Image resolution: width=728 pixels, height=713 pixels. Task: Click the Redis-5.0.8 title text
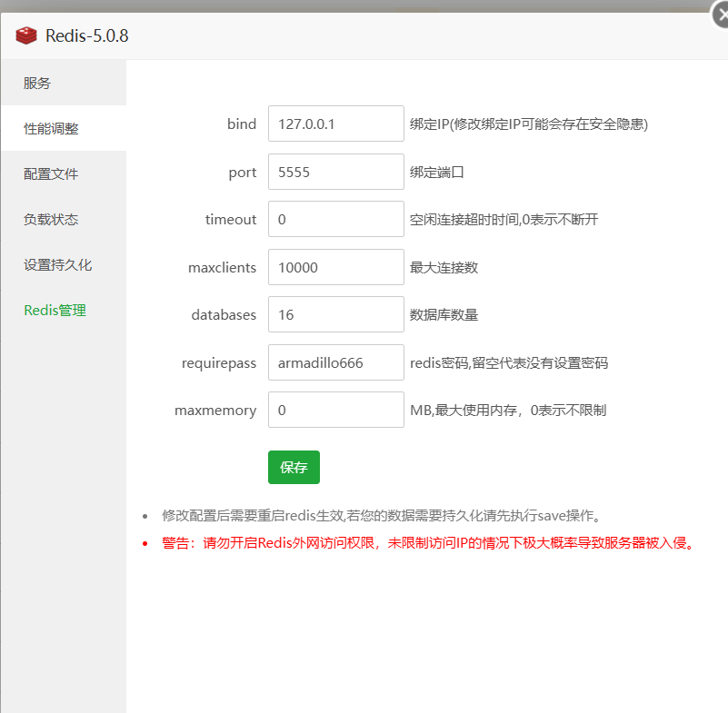click(x=87, y=35)
